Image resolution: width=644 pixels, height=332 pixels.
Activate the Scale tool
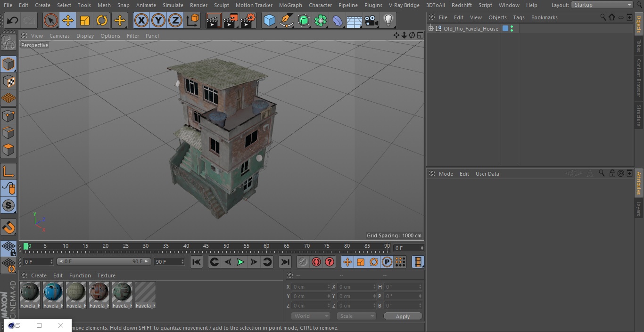pyautogui.click(x=85, y=20)
